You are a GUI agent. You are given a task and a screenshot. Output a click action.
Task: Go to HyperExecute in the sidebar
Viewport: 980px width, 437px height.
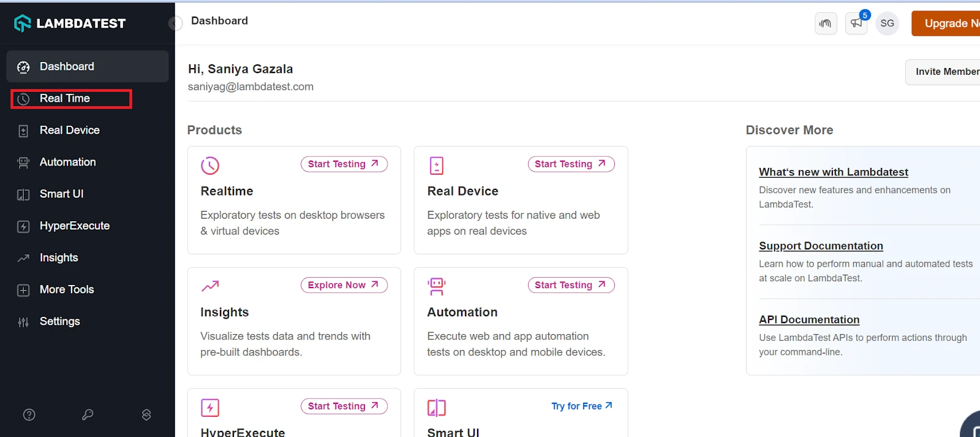click(x=74, y=226)
